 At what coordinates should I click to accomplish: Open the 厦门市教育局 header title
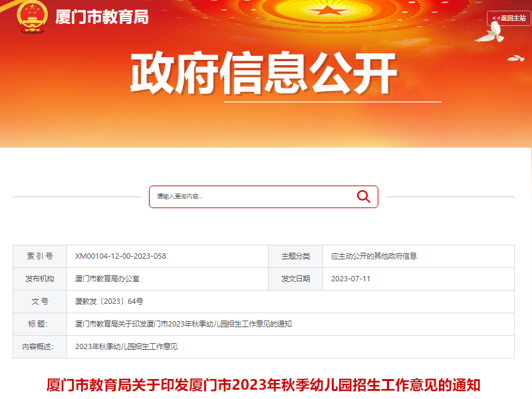tap(102, 17)
